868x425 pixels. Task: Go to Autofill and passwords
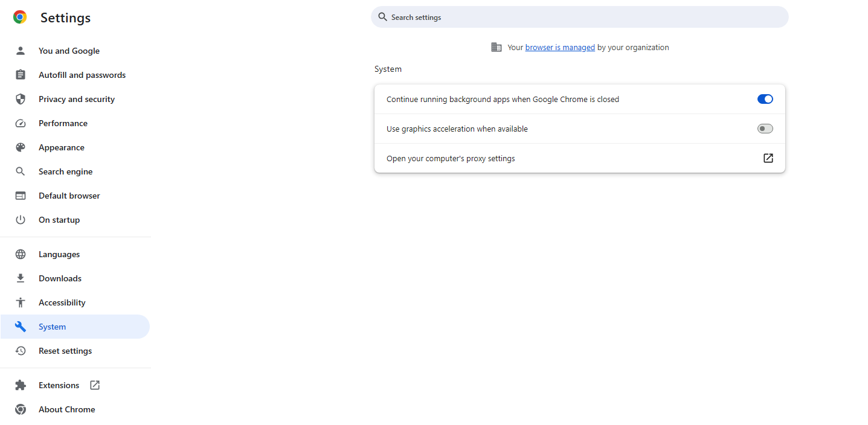[82, 75]
